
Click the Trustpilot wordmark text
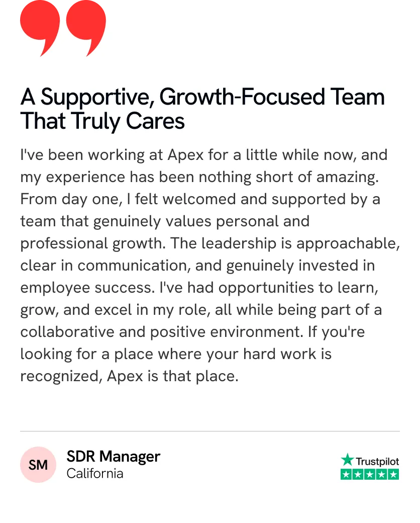pos(377,462)
